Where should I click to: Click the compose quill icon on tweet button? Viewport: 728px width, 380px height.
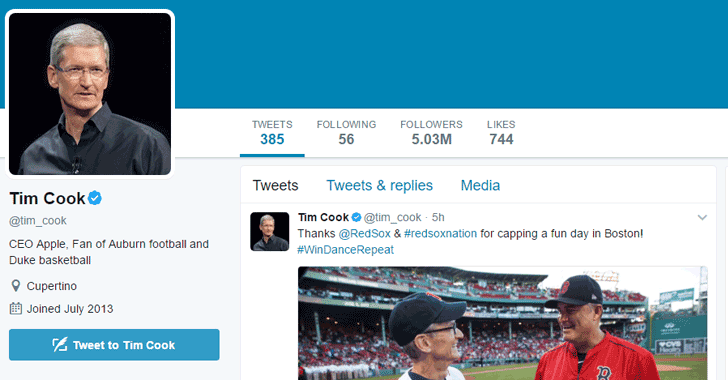pyautogui.click(x=60, y=344)
